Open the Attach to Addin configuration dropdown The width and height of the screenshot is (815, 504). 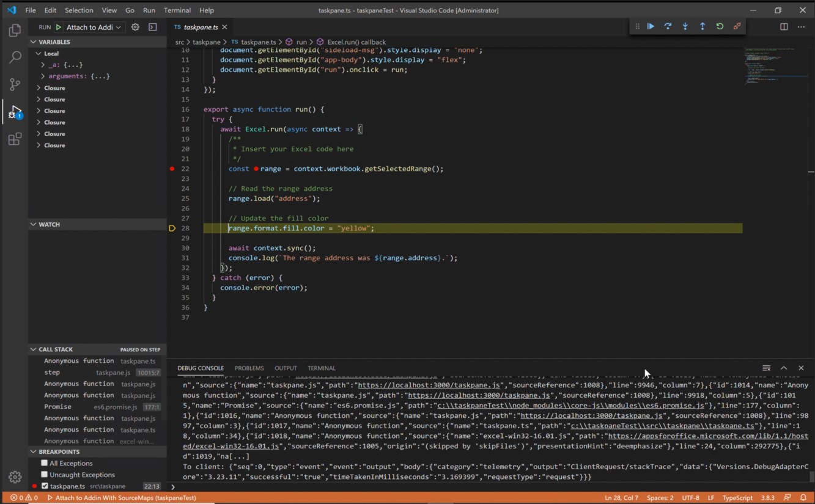(x=92, y=27)
